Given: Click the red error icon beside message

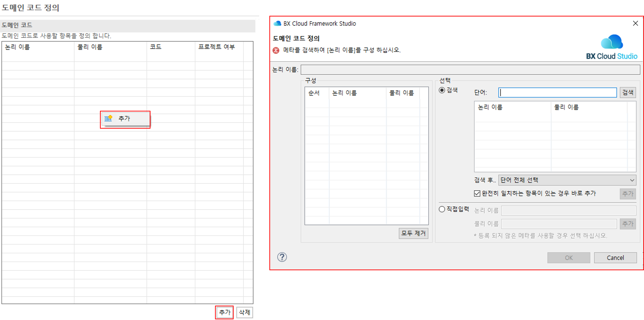Looking at the screenshot, I should click(x=276, y=50).
